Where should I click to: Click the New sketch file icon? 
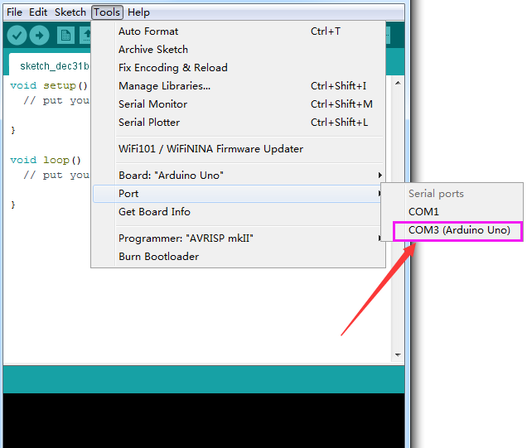pos(65,35)
